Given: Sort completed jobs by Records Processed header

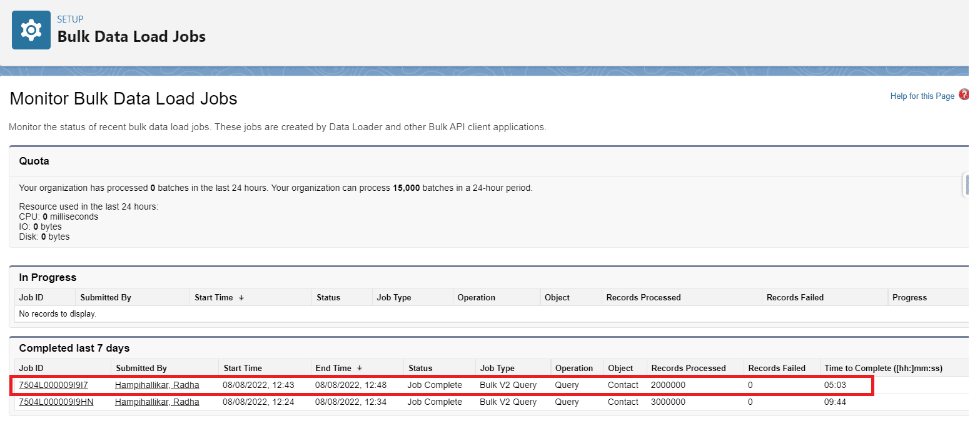Looking at the screenshot, I should [688, 368].
